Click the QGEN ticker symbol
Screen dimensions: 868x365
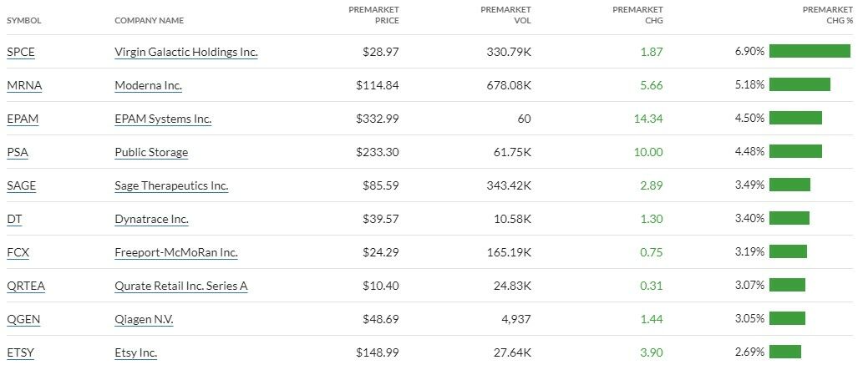[22, 319]
